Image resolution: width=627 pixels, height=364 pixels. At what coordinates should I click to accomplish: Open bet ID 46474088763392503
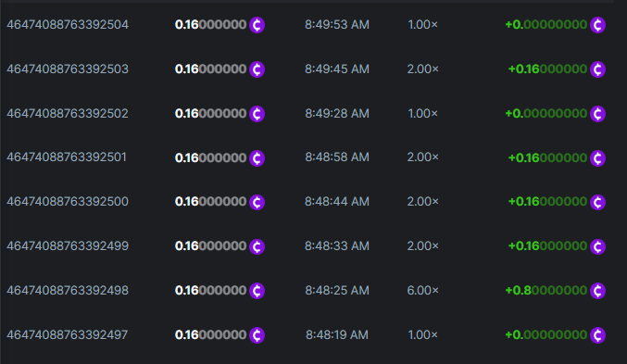point(68,69)
